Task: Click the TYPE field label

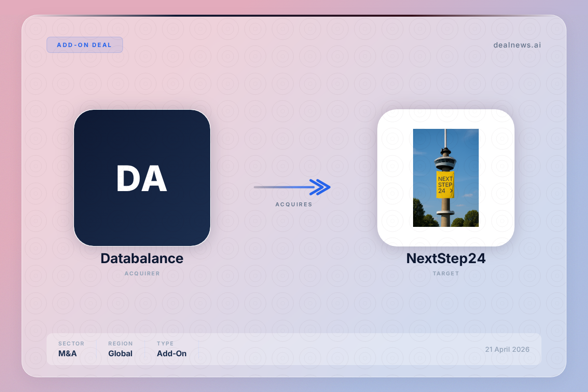Action: 165,343
